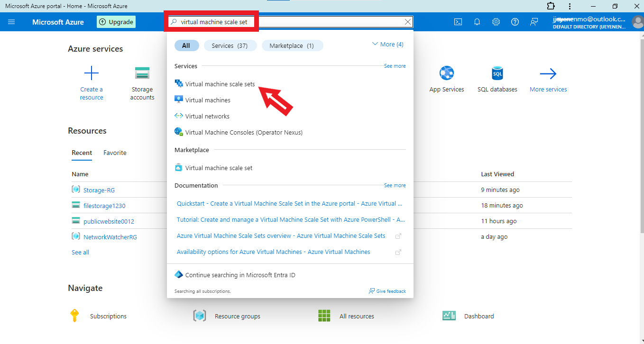Screen dimensions: 644x344
Task: Open Availability options for Azure Virtual Machines
Action: [274, 252]
